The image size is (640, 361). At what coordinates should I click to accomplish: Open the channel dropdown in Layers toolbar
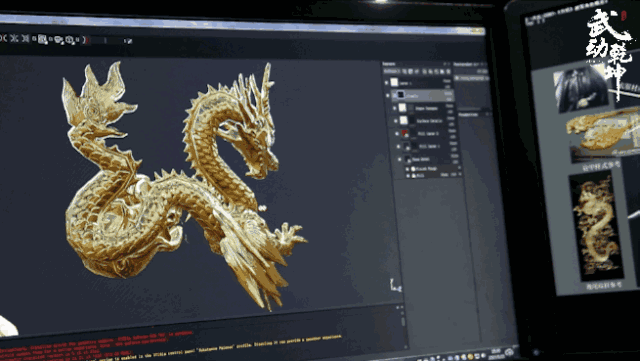pyautogui.click(x=391, y=71)
